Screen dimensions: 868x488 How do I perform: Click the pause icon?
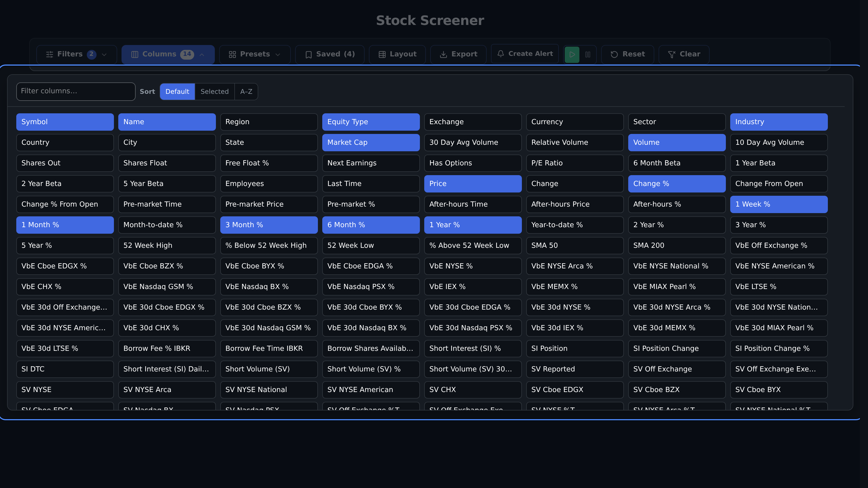tap(588, 54)
